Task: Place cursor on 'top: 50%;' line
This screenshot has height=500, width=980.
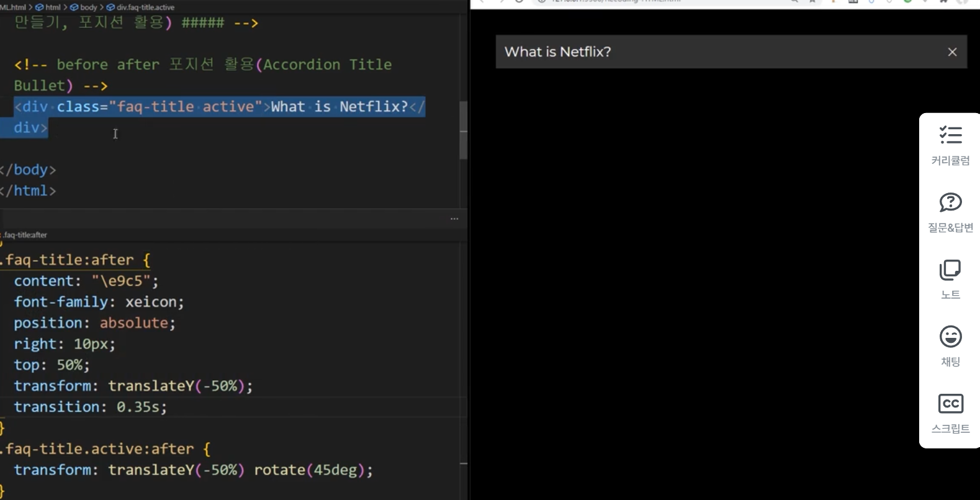Action: (x=52, y=365)
